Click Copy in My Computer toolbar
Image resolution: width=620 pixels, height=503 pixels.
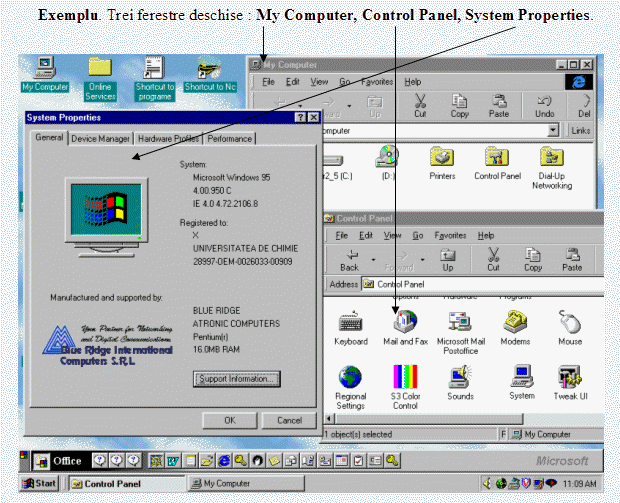pyautogui.click(x=459, y=106)
